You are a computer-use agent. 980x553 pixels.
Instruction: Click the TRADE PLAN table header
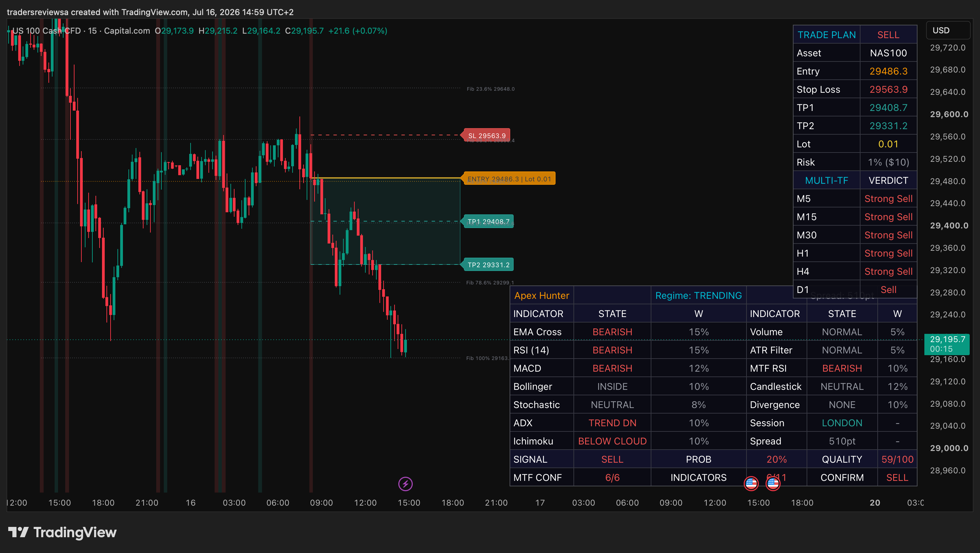826,35
